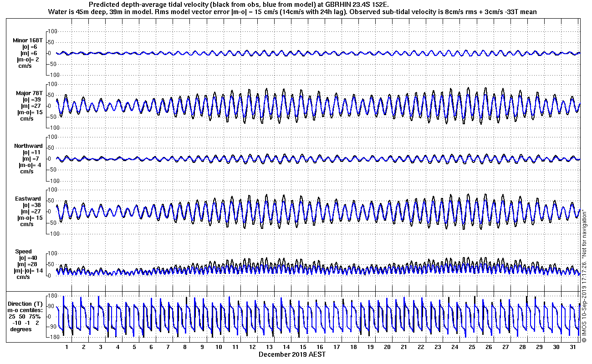Click date tick label 28 on x-axis
The width and height of the screenshot is (592, 364).
click(x=522, y=347)
